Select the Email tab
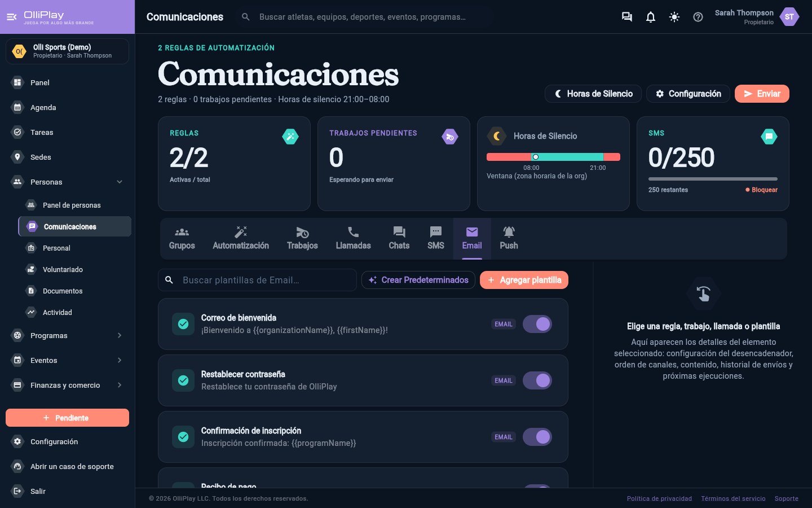Viewport: 812px width, 508px height. pyautogui.click(x=472, y=239)
